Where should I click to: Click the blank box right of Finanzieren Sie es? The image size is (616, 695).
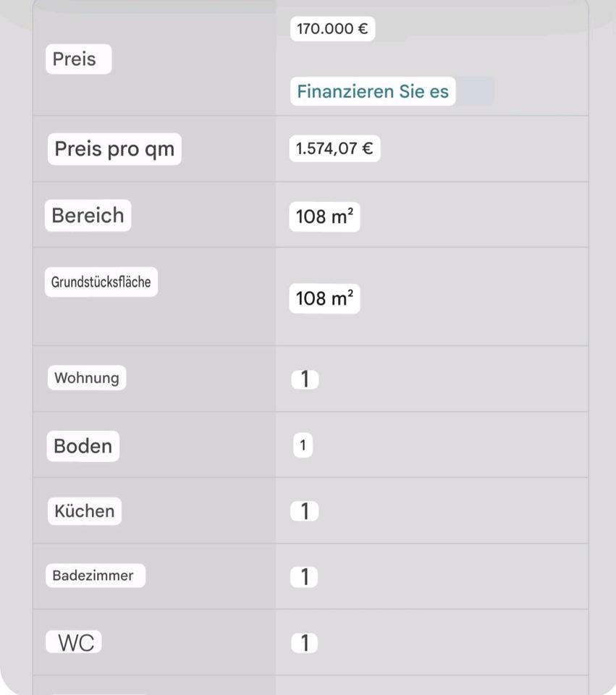[x=476, y=92]
